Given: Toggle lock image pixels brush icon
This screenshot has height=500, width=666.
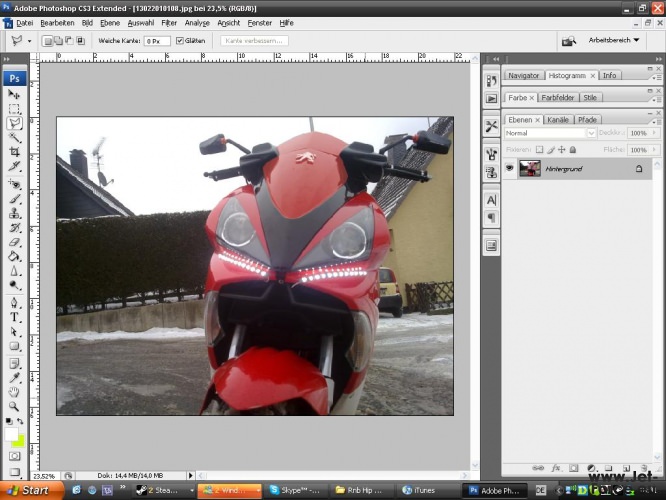Looking at the screenshot, I should point(551,150).
